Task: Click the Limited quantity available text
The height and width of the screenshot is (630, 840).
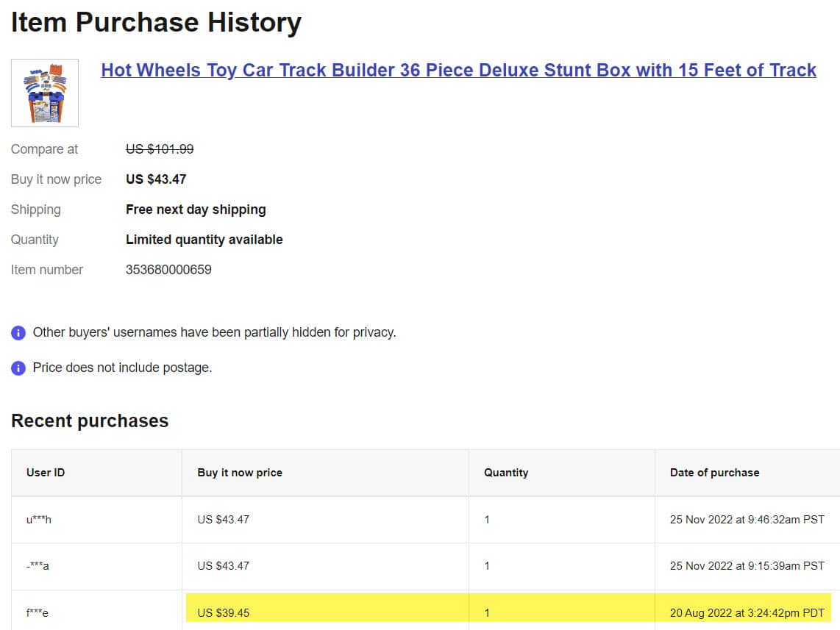Action: click(204, 240)
